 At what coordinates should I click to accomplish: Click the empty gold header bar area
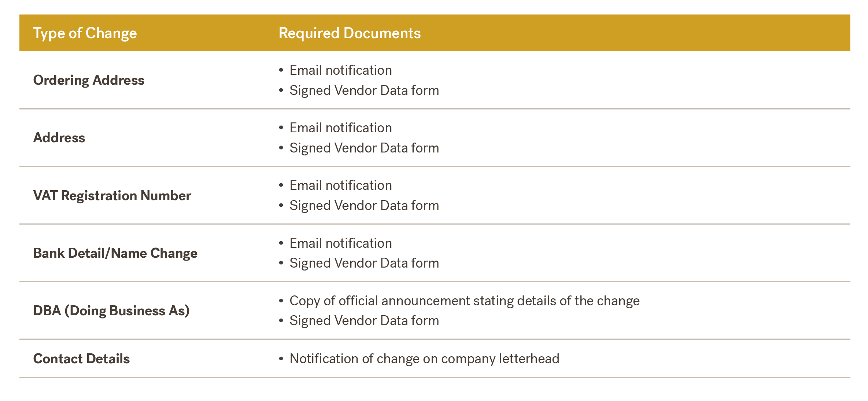coord(641,33)
